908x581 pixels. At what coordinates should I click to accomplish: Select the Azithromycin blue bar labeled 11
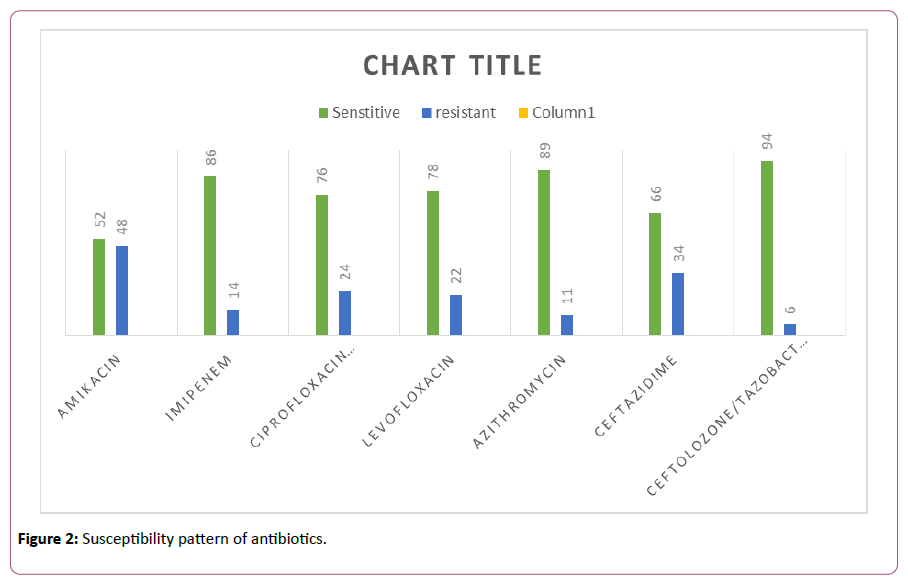(x=567, y=325)
